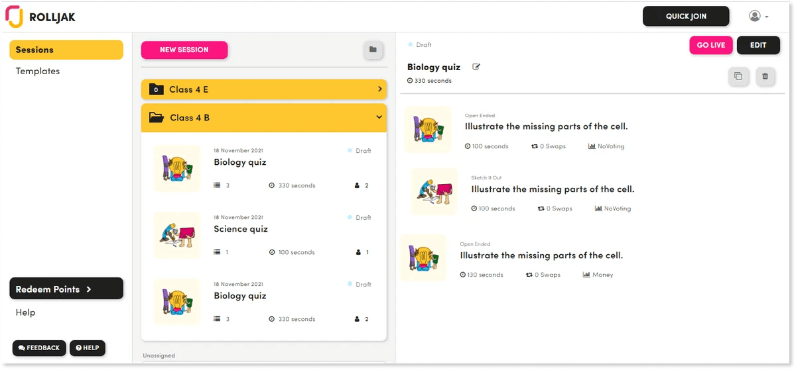The width and height of the screenshot is (796, 370).
Task: Click the Unassigned section label
Action: click(159, 355)
